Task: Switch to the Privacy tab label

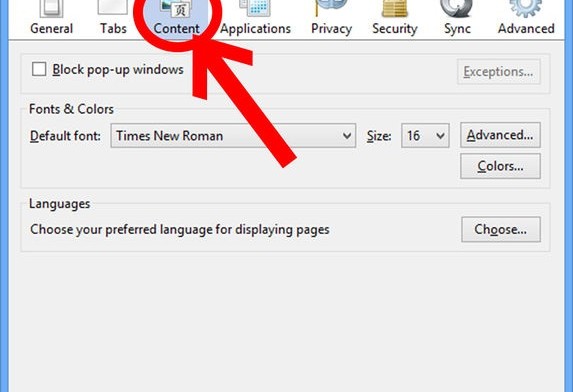Action: pyautogui.click(x=331, y=29)
